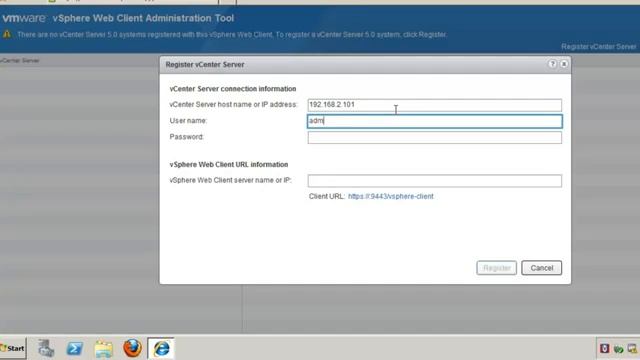Launch Server Manager from the taskbar
Image resolution: width=640 pixels, height=360 pixels.
[46, 349]
